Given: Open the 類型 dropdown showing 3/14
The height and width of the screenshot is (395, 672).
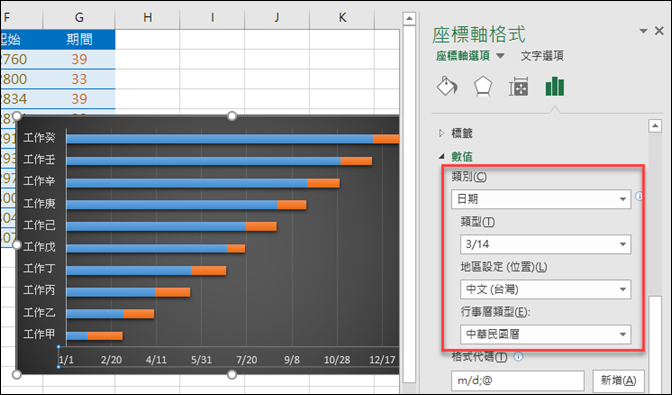Looking at the screenshot, I should click(545, 244).
